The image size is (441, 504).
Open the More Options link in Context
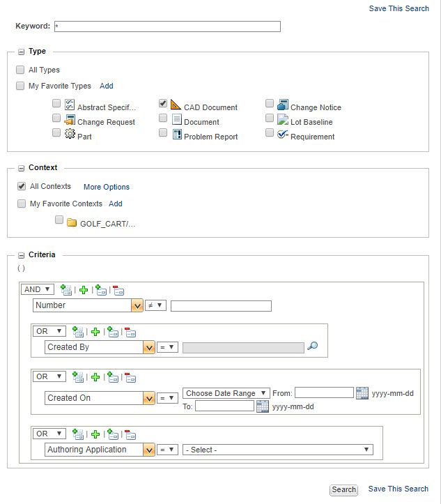[x=107, y=187]
